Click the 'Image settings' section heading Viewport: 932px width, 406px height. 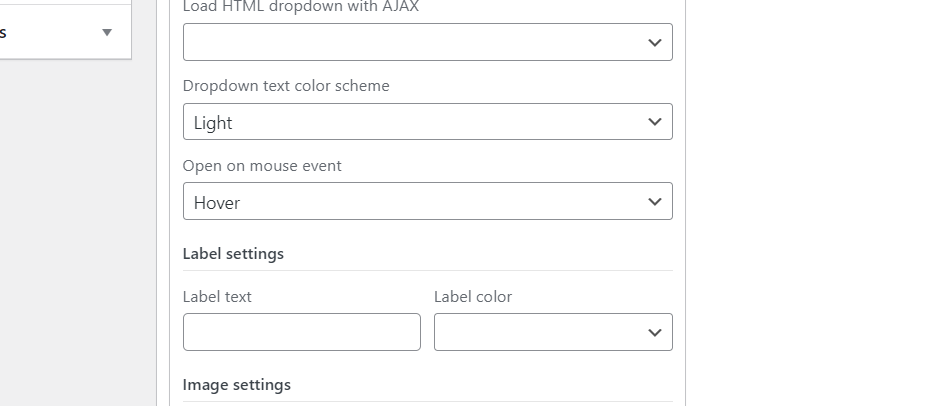coord(237,385)
